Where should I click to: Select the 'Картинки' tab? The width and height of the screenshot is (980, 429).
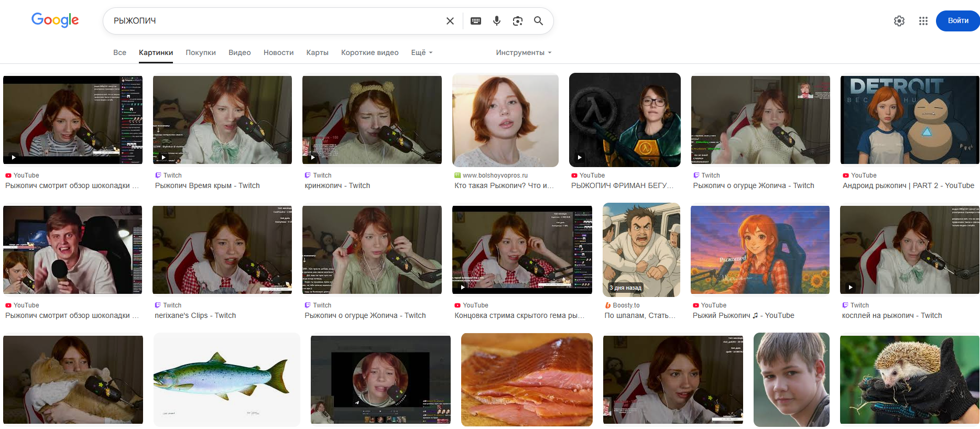click(156, 53)
